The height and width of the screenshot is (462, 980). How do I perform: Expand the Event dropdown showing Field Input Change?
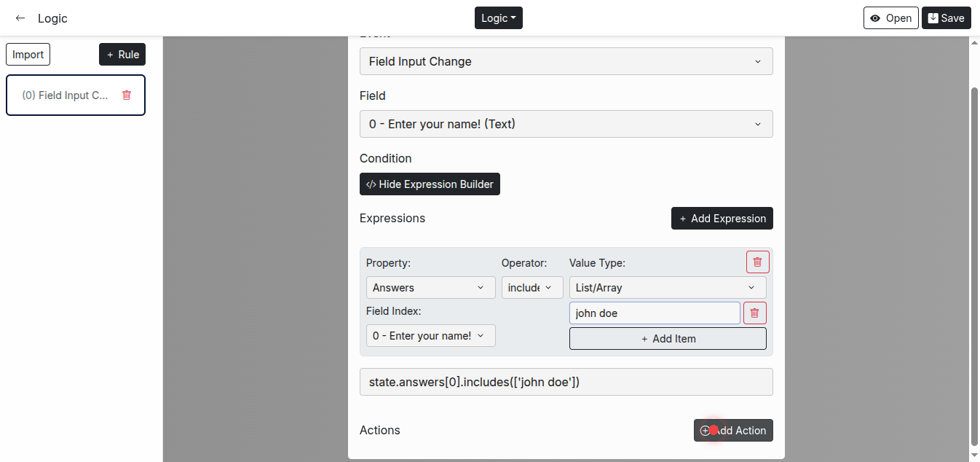(x=566, y=62)
